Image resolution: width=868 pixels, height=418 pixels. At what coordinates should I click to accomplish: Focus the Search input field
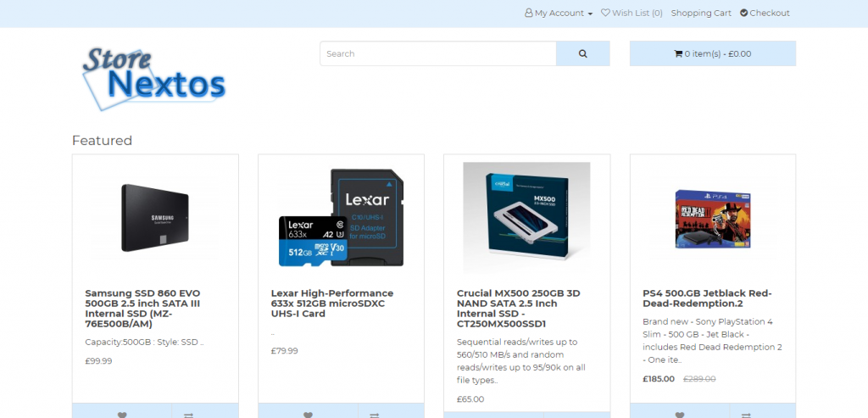pos(438,53)
